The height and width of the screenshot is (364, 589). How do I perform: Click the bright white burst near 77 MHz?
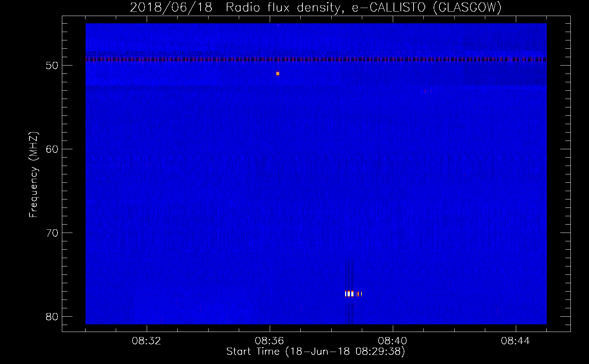[x=349, y=293]
